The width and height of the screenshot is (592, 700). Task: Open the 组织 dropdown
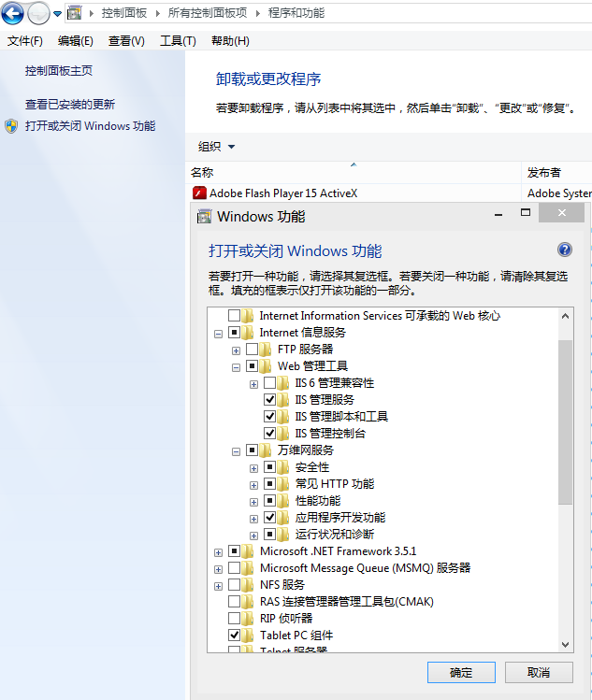click(216, 147)
